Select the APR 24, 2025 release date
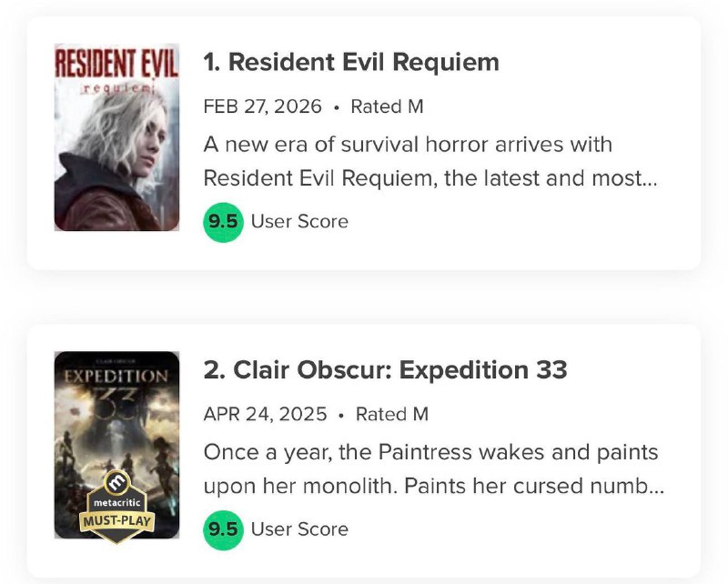The width and height of the screenshot is (728, 584). [x=265, y=415]
